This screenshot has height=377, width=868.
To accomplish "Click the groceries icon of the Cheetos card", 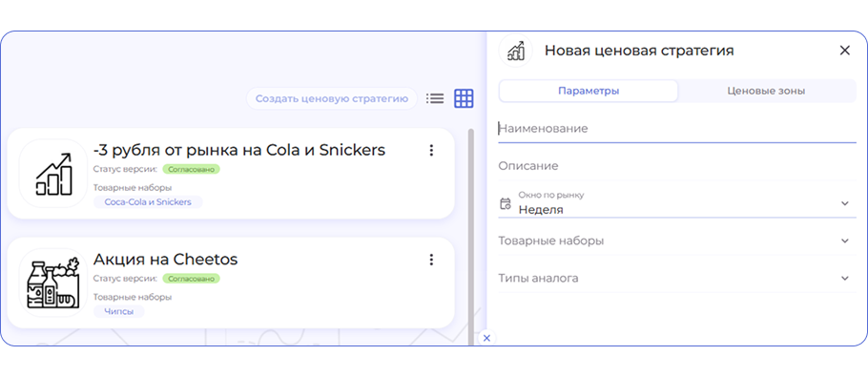I will [x=53, y=283].
